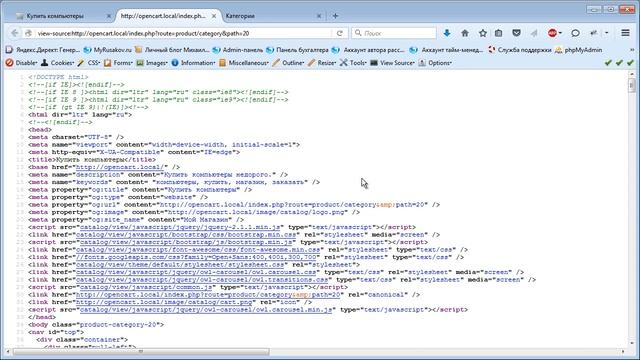Click the fonts.googleapis.com stylesheet link

(x=196, y=257)
